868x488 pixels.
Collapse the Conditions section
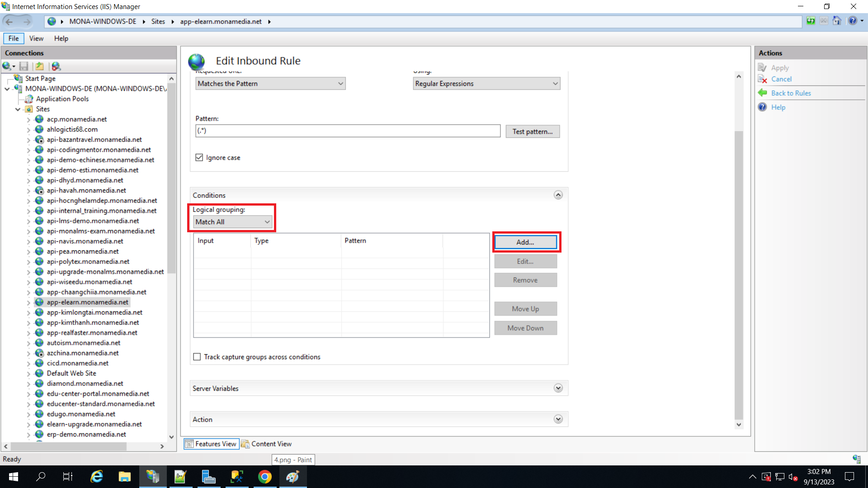tap(558, 195)
